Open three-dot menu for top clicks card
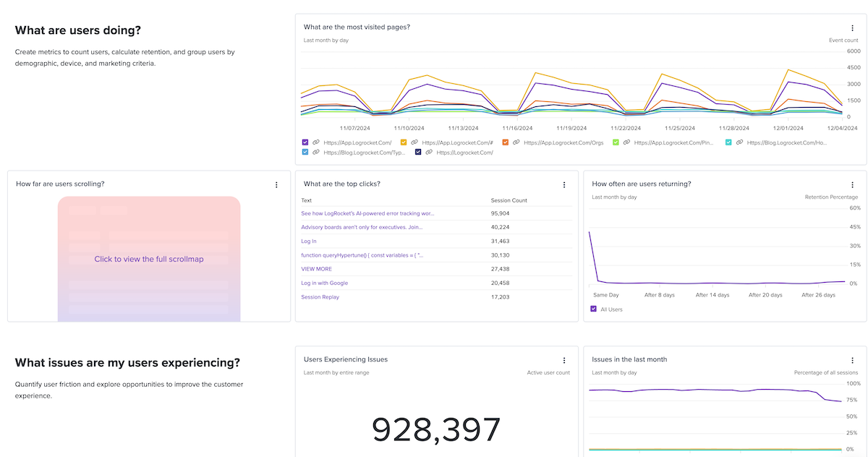This screenshot has height=457, width=868. pyautogui.click(x=564, y=185)
